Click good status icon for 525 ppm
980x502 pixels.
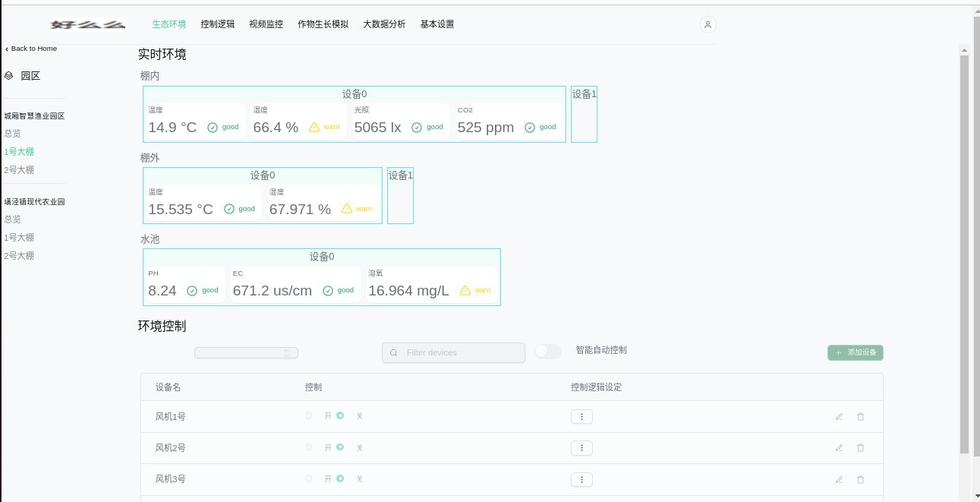click(x=530, y=128)
